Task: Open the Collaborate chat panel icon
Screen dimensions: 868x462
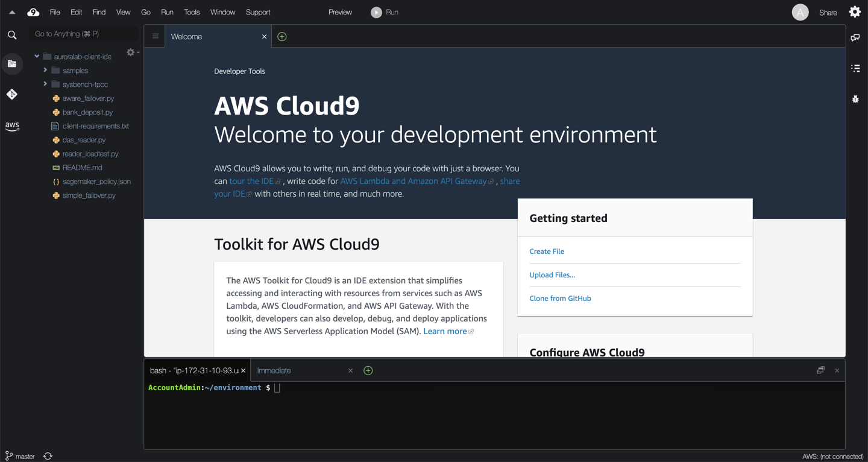Action: click(x=855, y=38)
